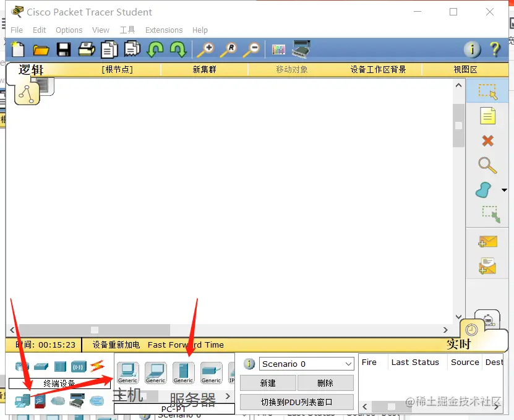514x420 pixels.
Task: Click the scenario info i icon
Action: 249,364
